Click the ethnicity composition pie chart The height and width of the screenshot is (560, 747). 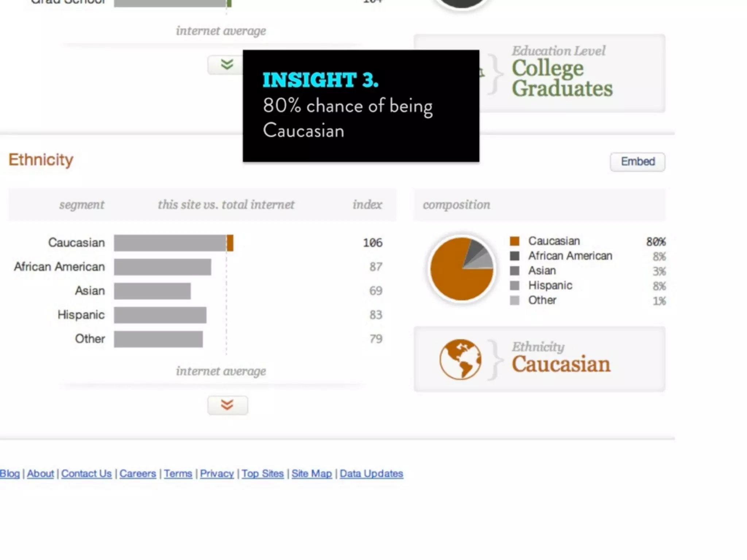pyautogui.click(x=462, y=269)
